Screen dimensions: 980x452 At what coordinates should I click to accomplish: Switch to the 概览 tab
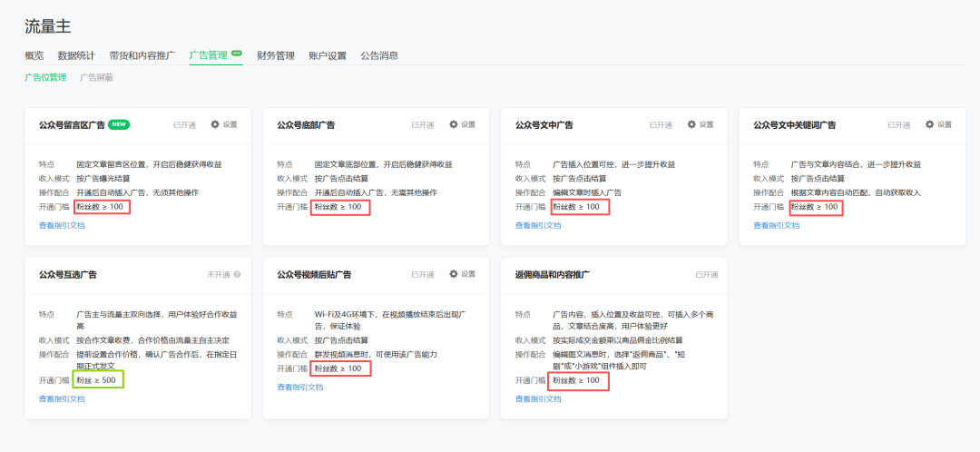coord(34,55)
